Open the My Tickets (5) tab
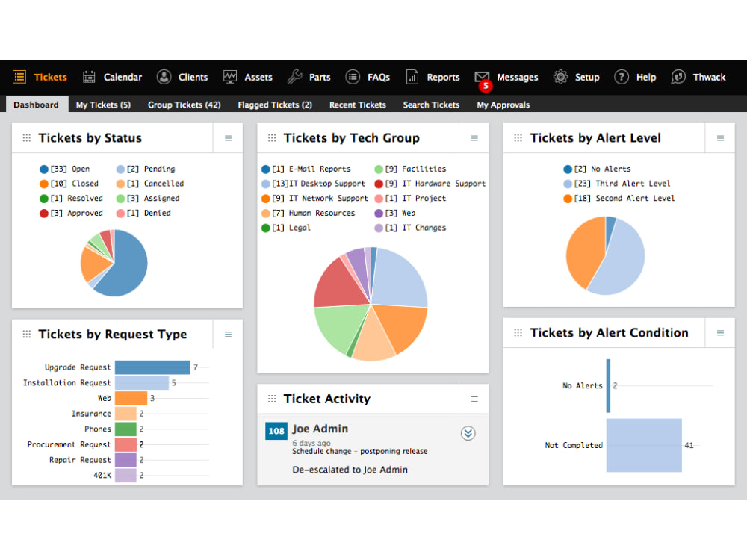The image size is (747, 560). pos(103,105)
